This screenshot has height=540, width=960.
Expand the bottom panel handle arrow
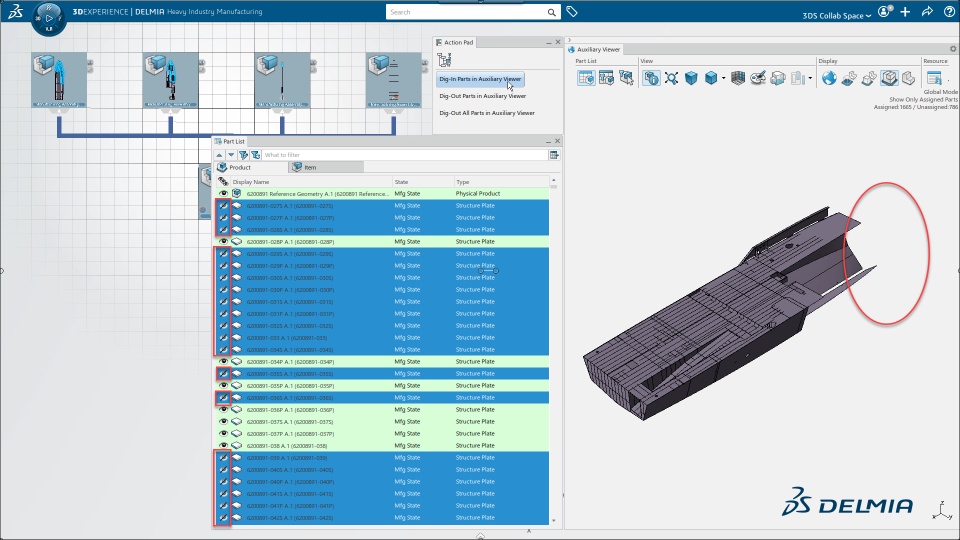[x=481, y=536]
